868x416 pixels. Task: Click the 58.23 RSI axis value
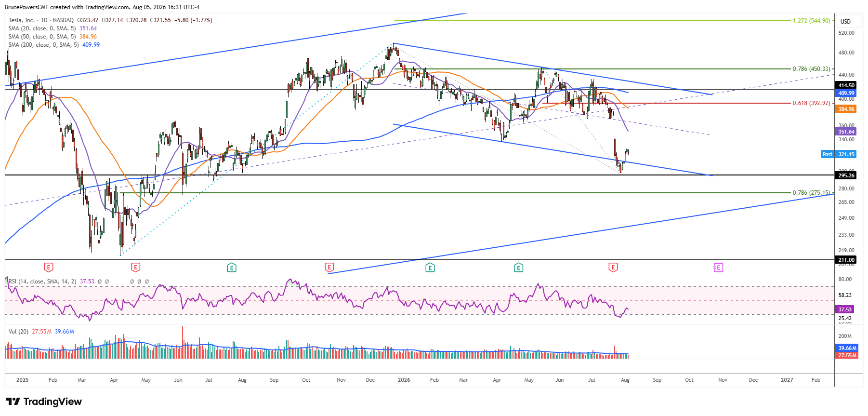(845, 295)
